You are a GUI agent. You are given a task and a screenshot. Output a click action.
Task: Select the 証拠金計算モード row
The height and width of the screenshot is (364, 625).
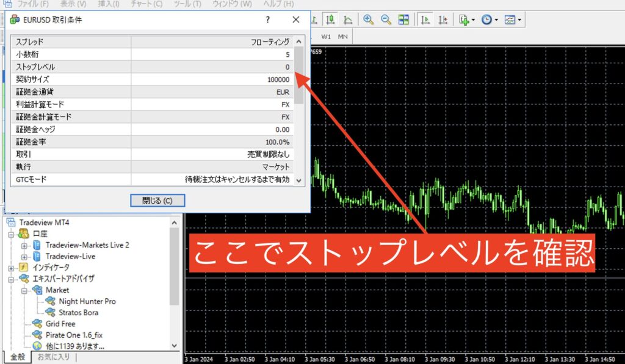(x=152, y=116)
